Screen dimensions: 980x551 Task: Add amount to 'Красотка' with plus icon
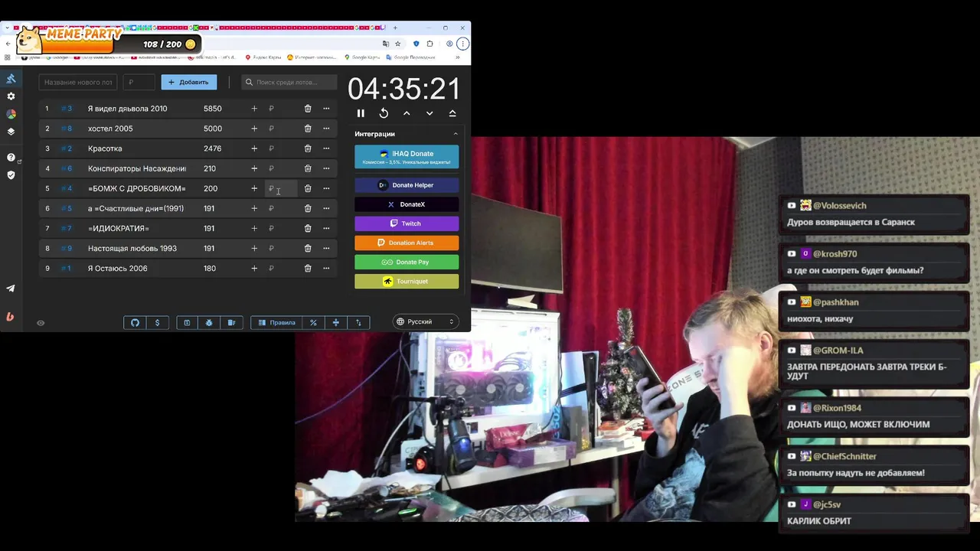(x=254, y=148)
